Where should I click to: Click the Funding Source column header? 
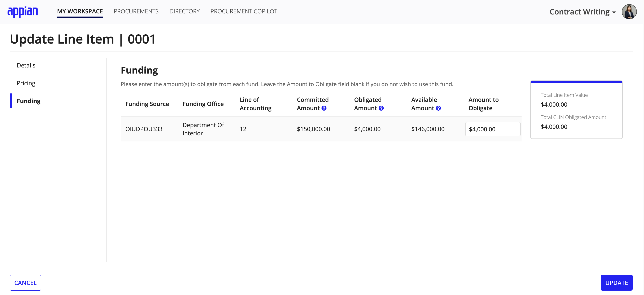click(147, 104)
